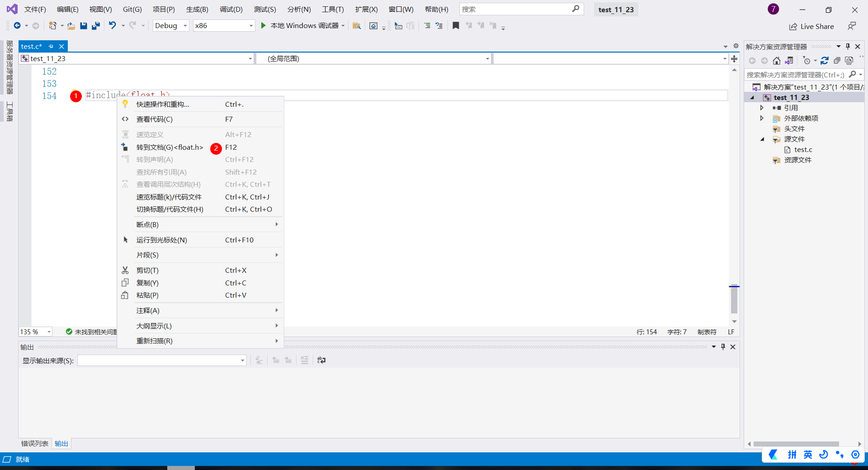The image size is (868, 470).
Task: Click the navigate backward toolbar icon
Action: (x=17, y=26)
